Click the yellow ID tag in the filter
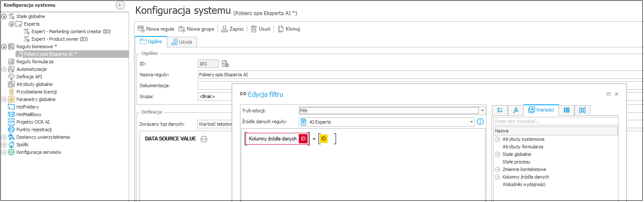644x202 pixels. click(324, 139)
